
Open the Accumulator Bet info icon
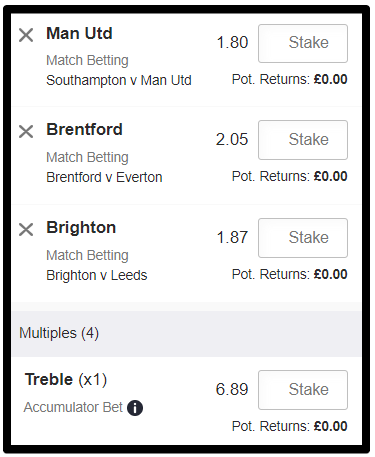(x=135, y=408)
